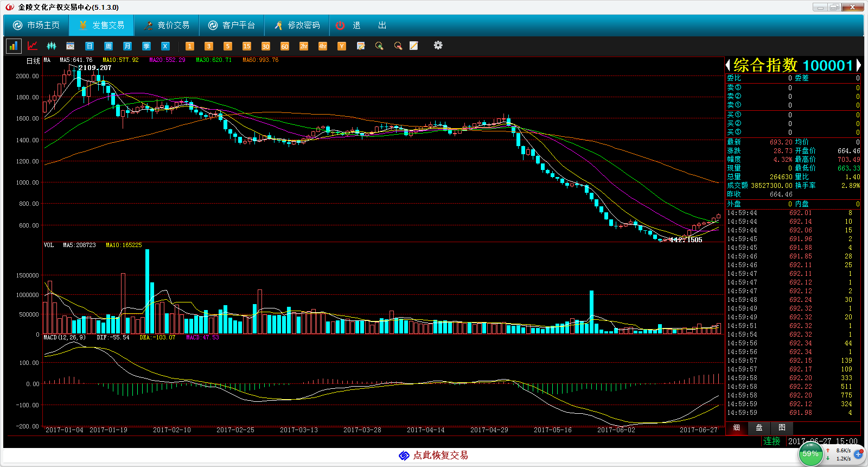
Task: Click the DIF:-55.54 label
Action: [113, 338]
